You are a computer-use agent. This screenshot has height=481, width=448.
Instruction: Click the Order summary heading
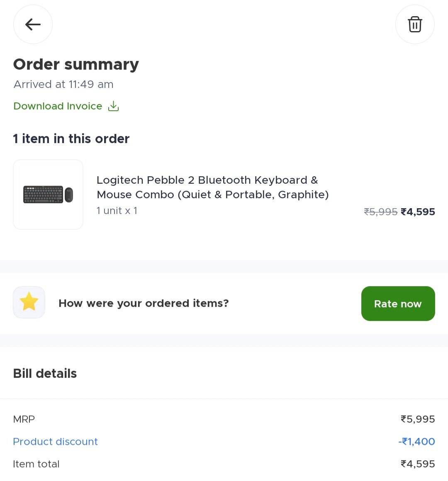[76, 64]
